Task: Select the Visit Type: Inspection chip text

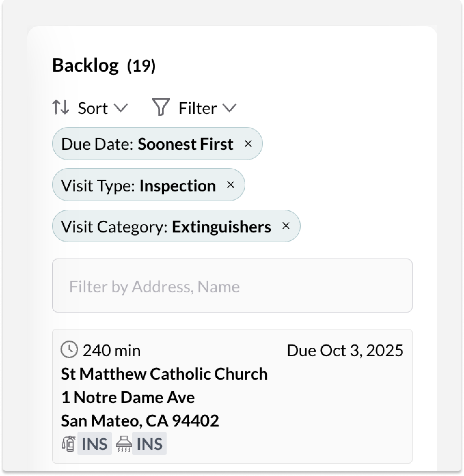Action: (138, 186)
